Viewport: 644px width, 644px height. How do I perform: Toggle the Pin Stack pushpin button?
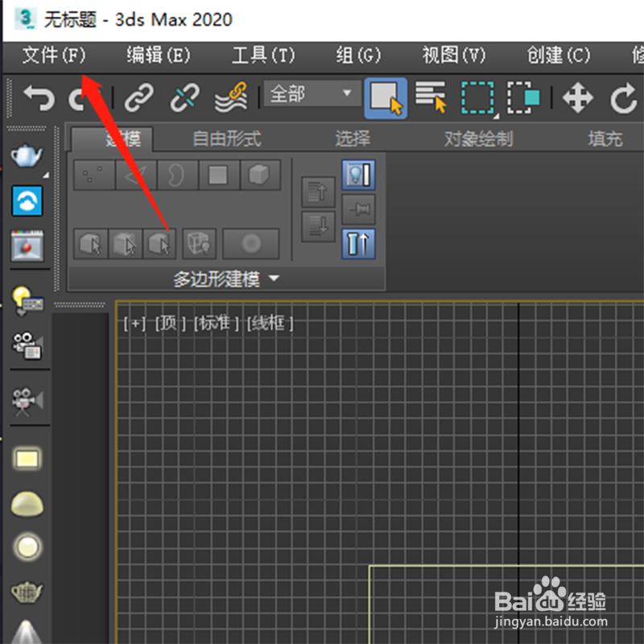[x=358, y=209]
